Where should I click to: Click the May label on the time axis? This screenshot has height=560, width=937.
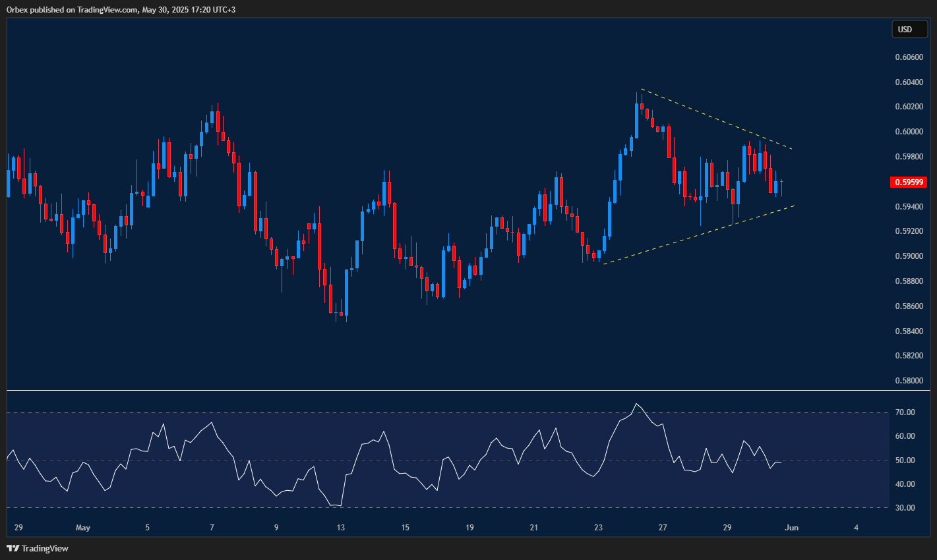83,527
